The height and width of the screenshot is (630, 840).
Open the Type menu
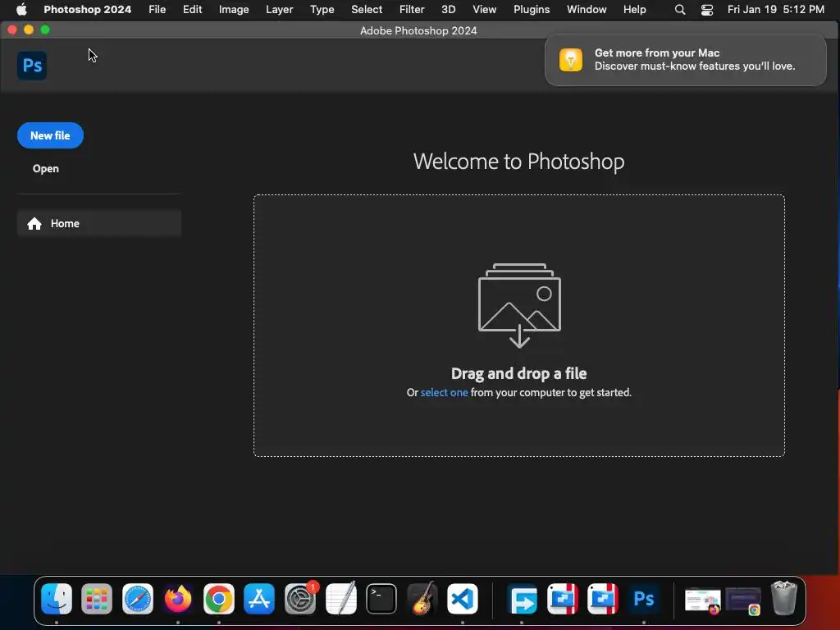tap(322, 10)
